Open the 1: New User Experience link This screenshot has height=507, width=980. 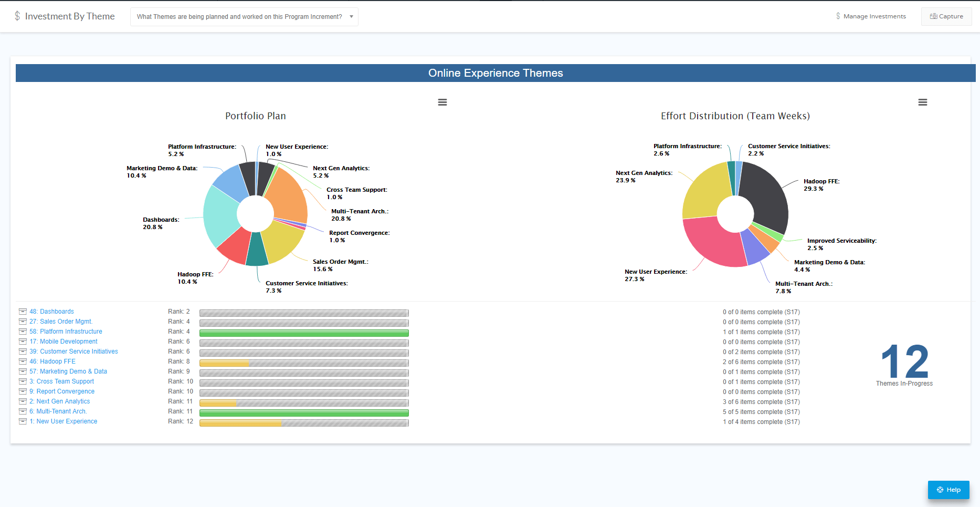coord(64,421)
